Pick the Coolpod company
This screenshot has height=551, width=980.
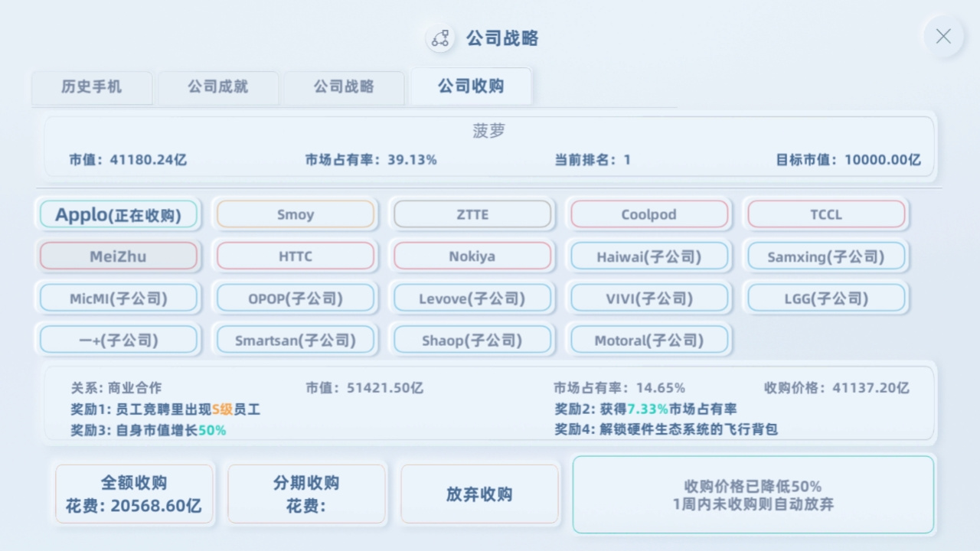pos(649,215)
